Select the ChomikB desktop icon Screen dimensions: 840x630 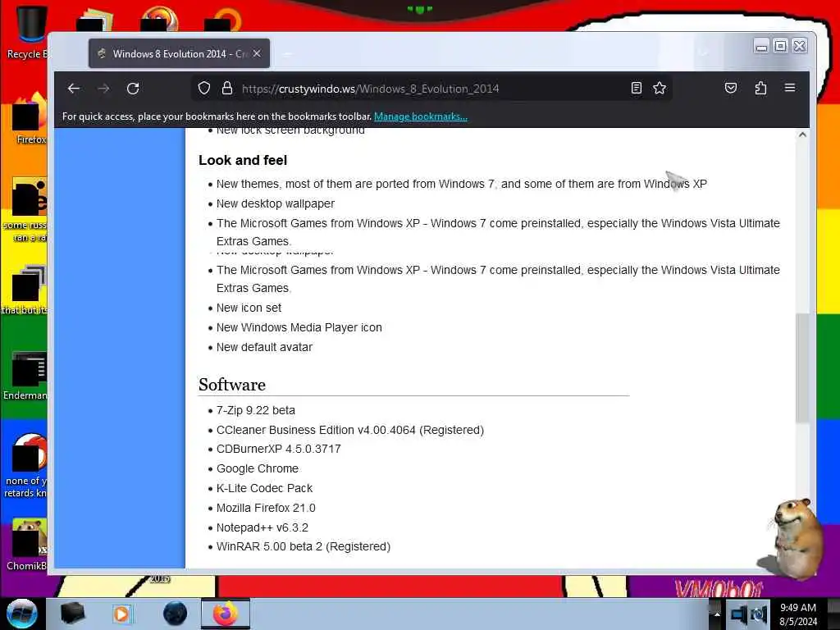click(x=27, y=546)
